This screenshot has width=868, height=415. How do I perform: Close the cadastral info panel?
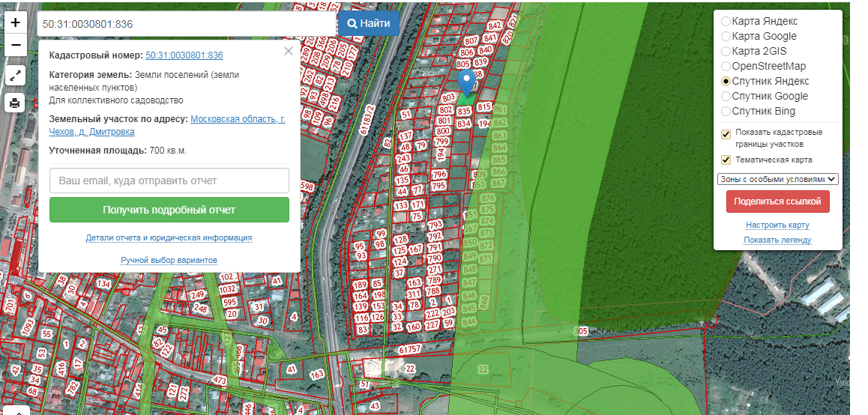[289, 52]
